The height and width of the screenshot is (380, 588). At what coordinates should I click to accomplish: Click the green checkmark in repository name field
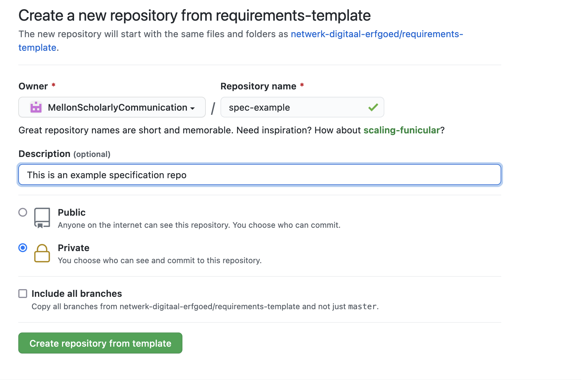click(373, 107)
